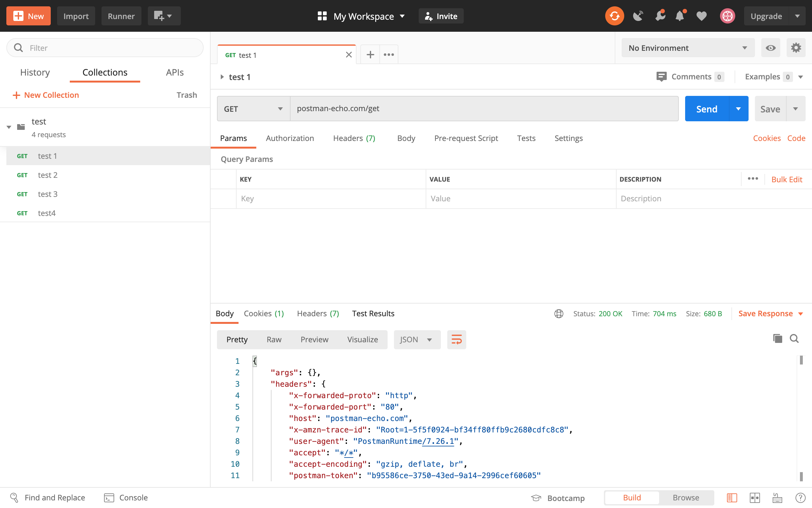Viewport: 812px width, 508px height.
Task: Open the Tests tab
Action: (x=526, y=138)
